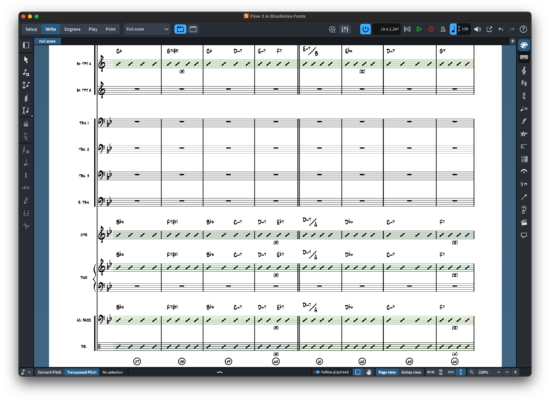The width and height of the screenshot is (550, 400).
Task: Click the Bb∆ chord symbol above guitar staff
Action: coord(120,222)
